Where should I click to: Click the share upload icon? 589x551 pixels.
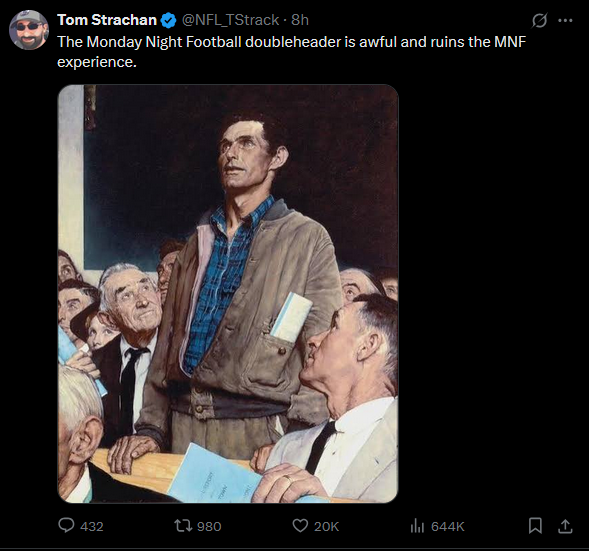point(565,525)
